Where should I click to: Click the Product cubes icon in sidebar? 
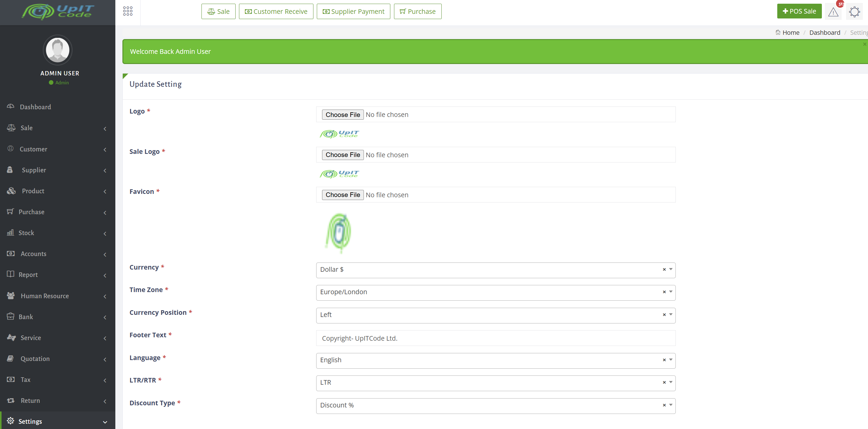tap(11, 191)
